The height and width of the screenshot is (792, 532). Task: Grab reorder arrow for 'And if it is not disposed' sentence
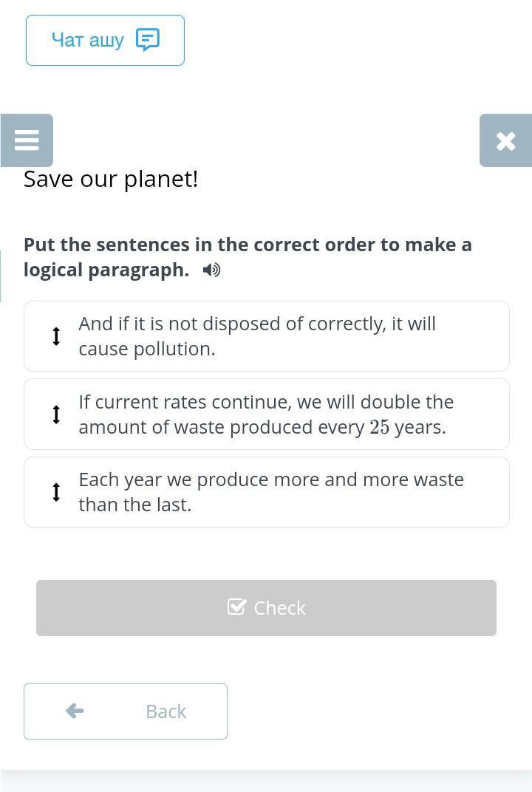tap(56, 336)
